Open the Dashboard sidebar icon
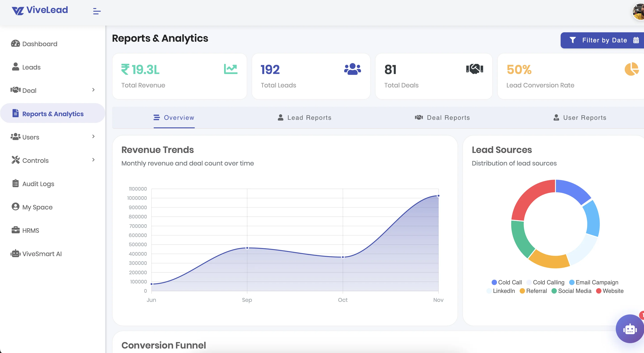 [15, 43]
